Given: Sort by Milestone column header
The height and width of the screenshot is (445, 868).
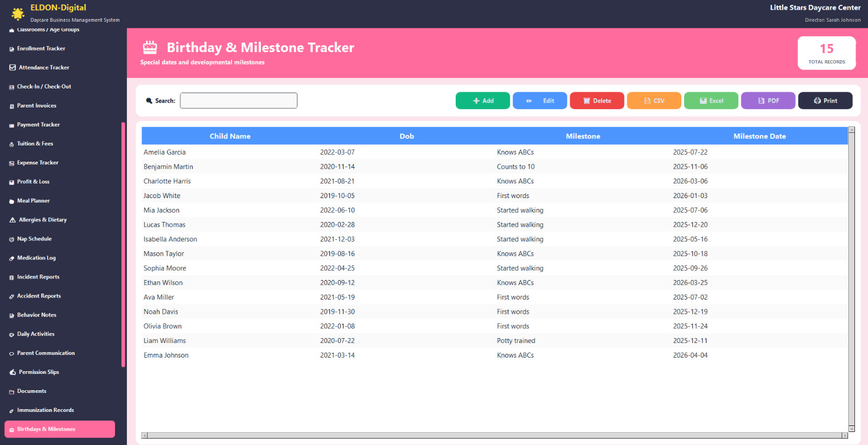Looking at the screenshot, I should [583, 136].
